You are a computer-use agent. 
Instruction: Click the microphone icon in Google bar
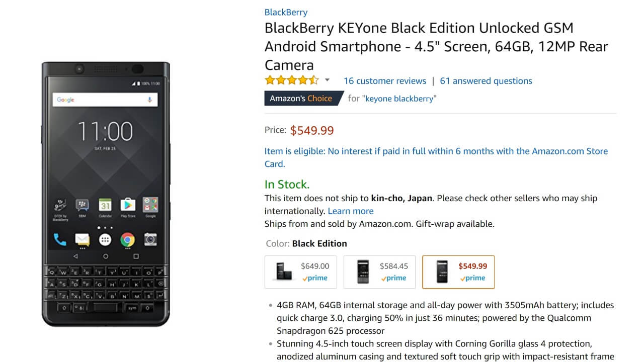tap(150, 100)
